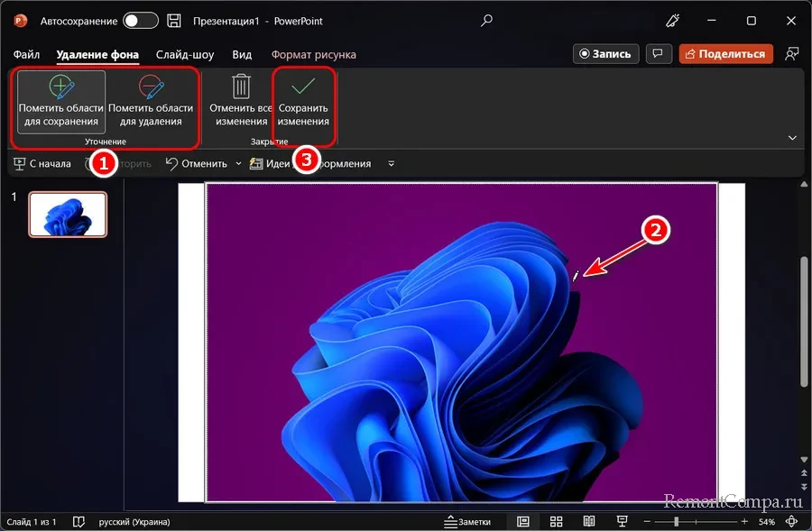Viewport: 812px width, 531px height.
Task: Fit slide to window icon
Action: point(792,522)
